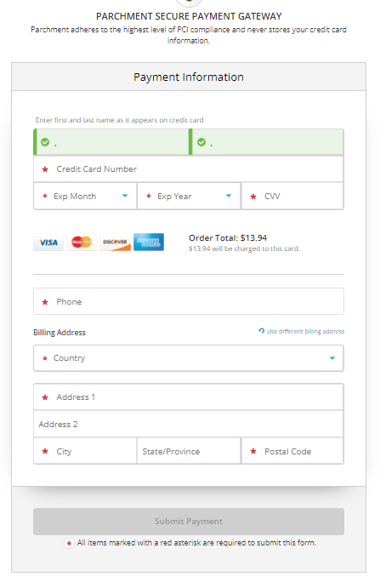Click the red asterisk icon in footer note
Screen dimensions: 380x588
click(x=69, y=543)
